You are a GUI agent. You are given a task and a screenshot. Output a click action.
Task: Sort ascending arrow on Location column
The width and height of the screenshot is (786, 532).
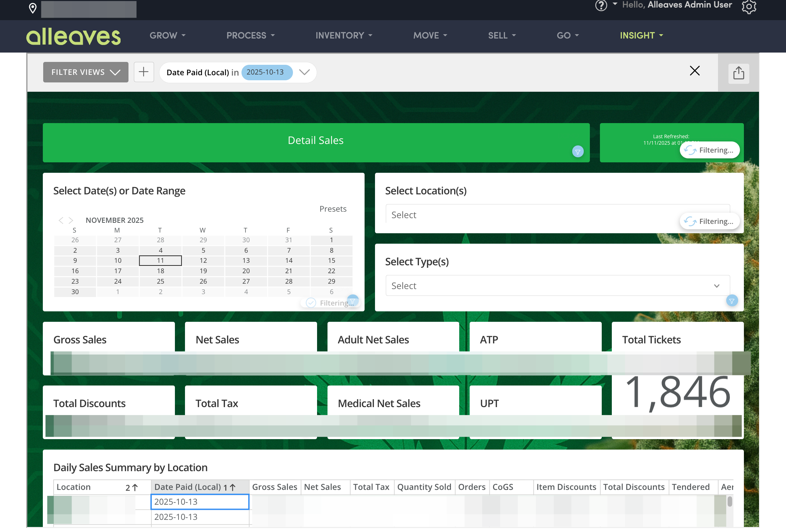[135, 487]
